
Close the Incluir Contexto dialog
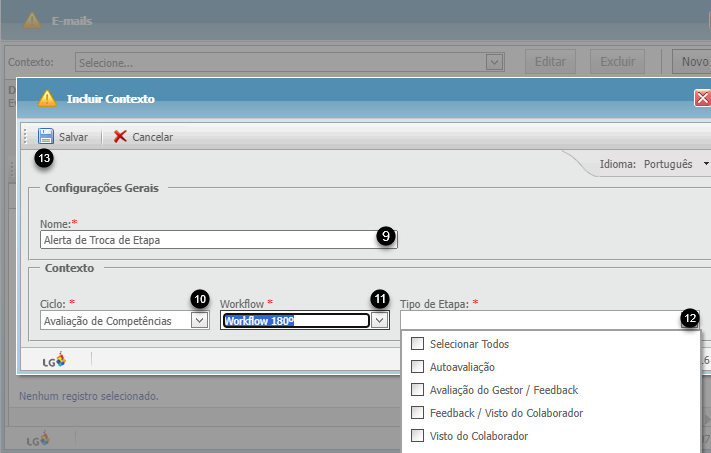[702, 98]
